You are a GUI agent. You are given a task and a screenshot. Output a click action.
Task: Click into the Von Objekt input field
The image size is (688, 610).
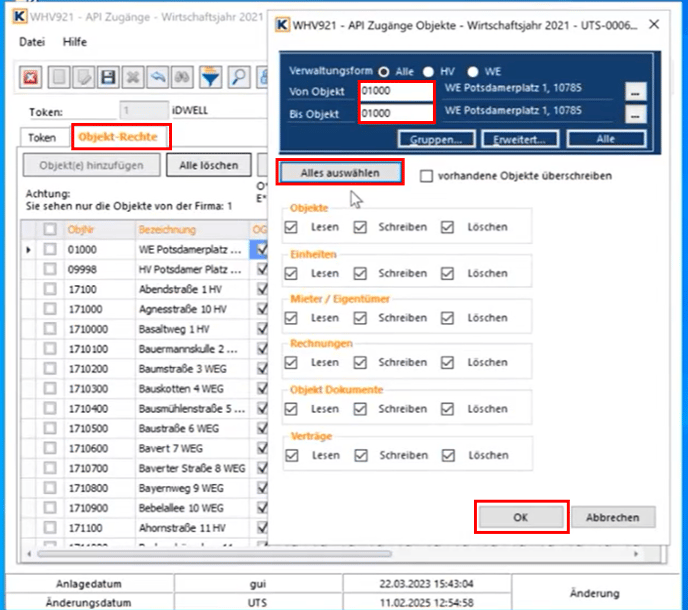coord(395,92)
